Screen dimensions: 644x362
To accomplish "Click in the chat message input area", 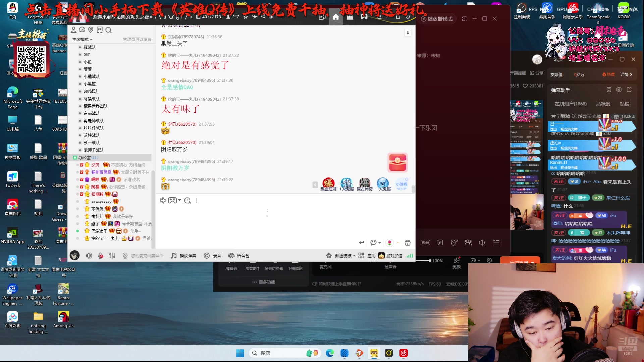I will (285, 220).
